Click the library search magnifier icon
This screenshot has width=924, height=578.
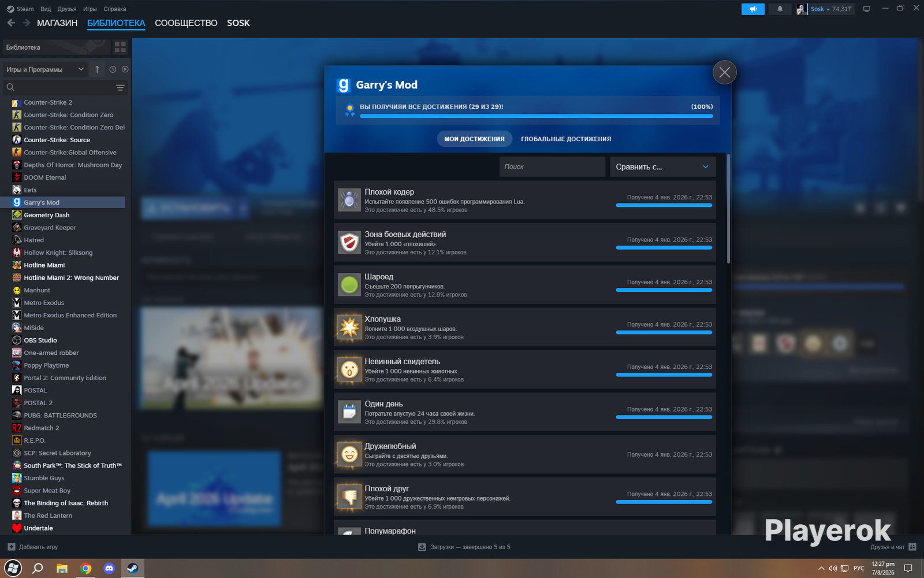[10, 88]
